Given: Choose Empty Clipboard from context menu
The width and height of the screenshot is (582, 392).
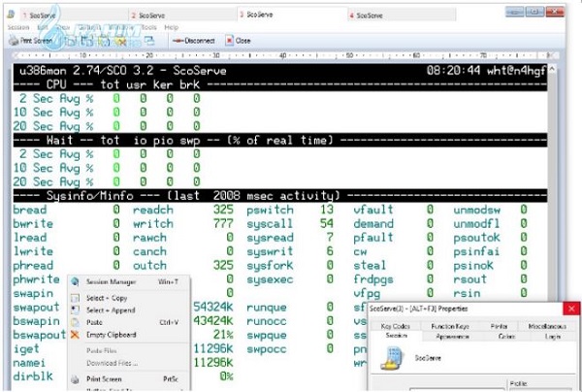Looking at the screenshot, I should (129, 335).
